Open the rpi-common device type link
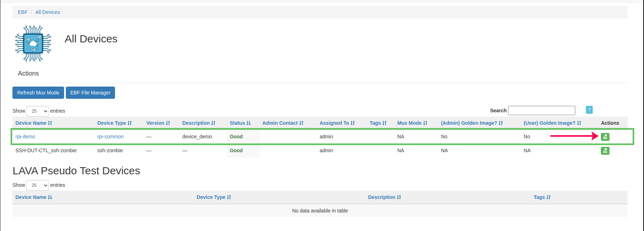 point(110,137)
